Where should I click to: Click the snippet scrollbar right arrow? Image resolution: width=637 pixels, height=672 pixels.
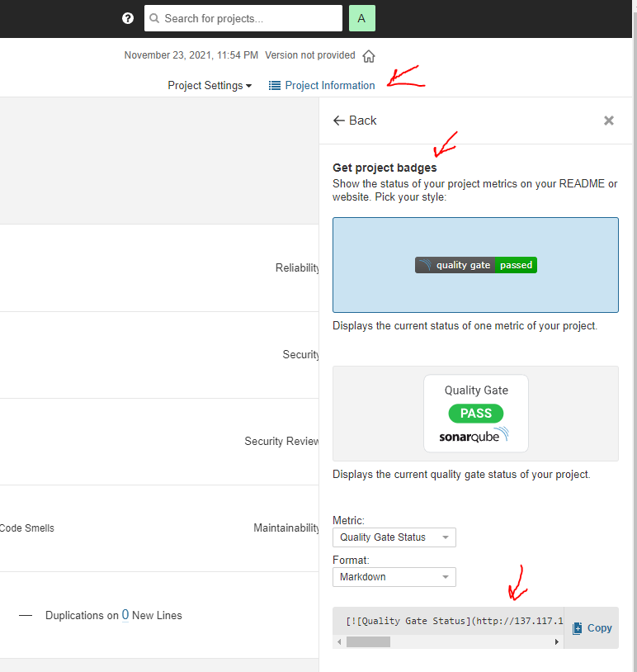tap(556, 642)
